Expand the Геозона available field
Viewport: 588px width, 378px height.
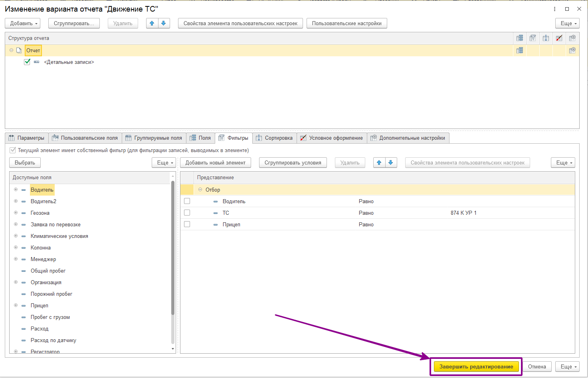[16, 213]
